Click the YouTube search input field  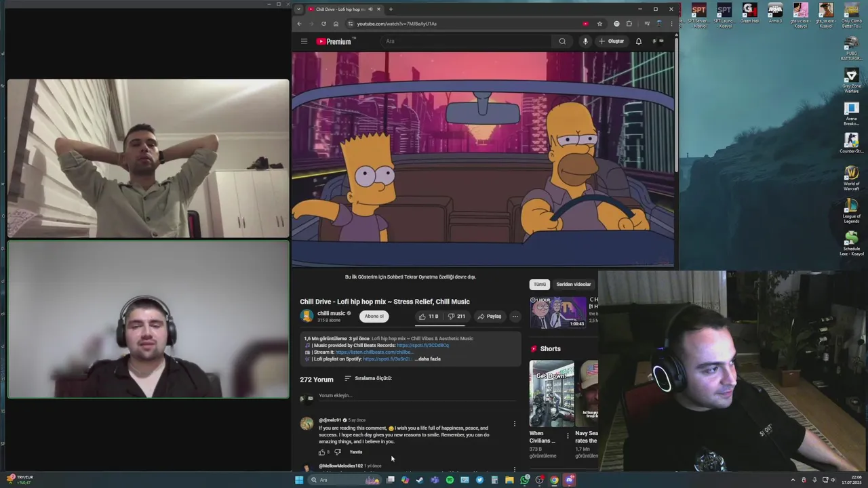click(467, 41)
